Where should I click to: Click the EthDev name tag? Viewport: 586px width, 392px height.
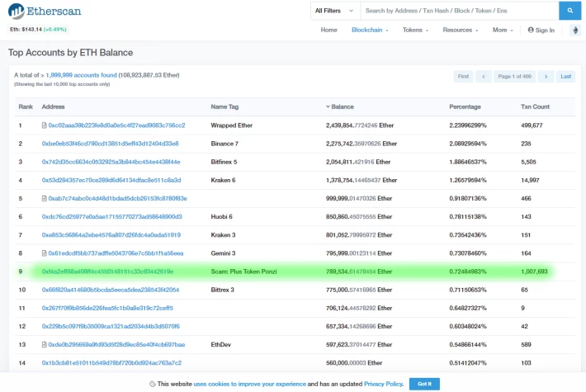[x=221, y=344]
